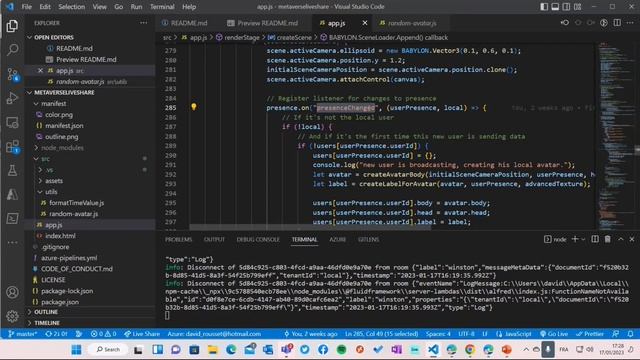Open formatTimeValue.js in explorer
The width and height of the screenshot is (640, 360).
(77, 203)
